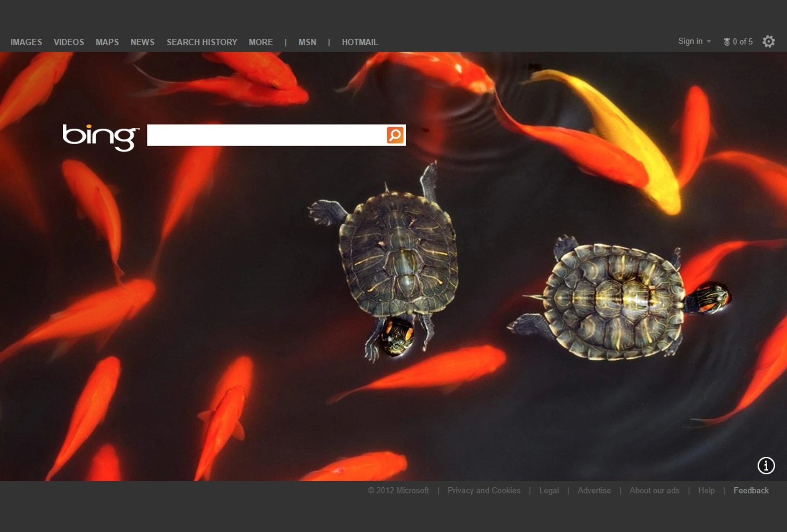View SEARCH HISTORY

click(x=202, y=42)
